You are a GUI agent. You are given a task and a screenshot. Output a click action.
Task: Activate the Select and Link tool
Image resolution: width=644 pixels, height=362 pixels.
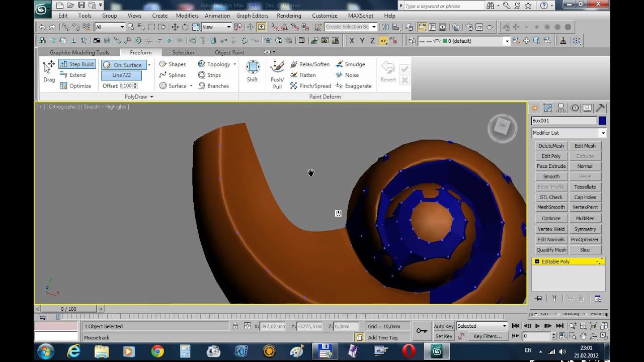65,27
